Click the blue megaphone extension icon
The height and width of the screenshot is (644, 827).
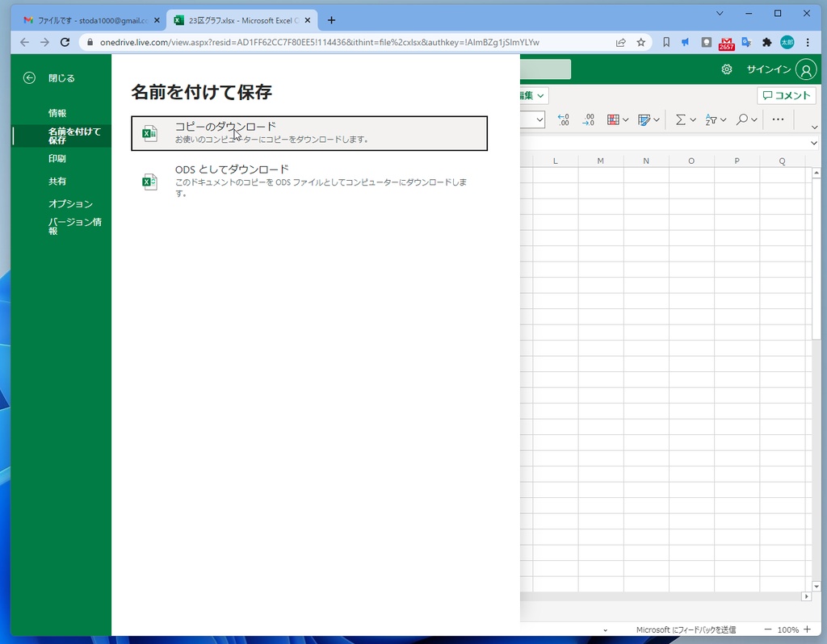(x=685, y=42)
